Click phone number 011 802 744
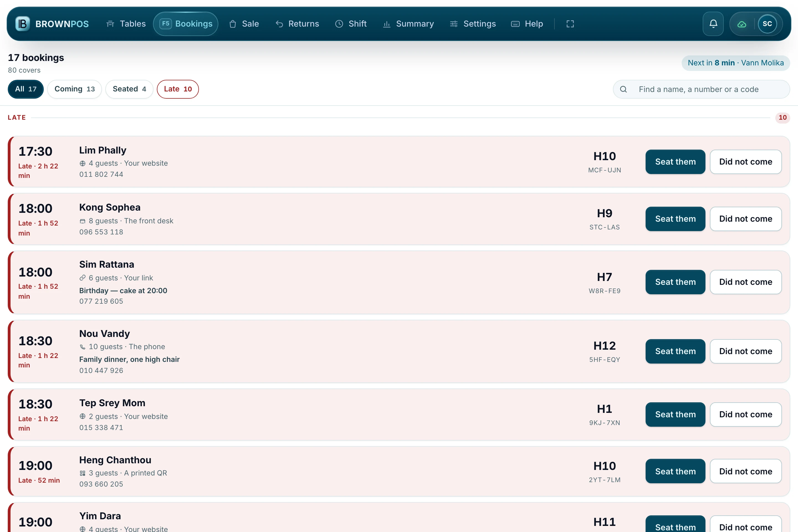 (101, 174)
